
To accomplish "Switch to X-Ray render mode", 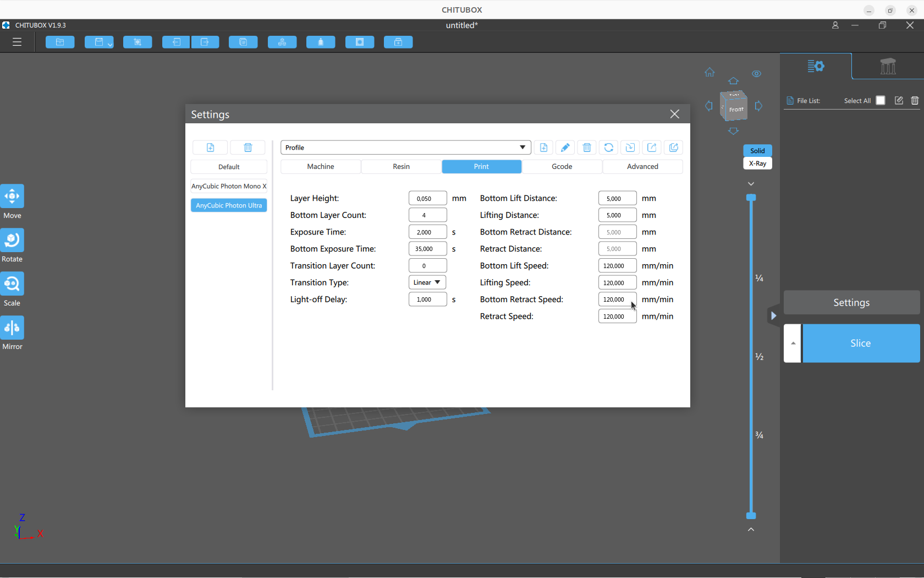I will (x=757, y=163).
